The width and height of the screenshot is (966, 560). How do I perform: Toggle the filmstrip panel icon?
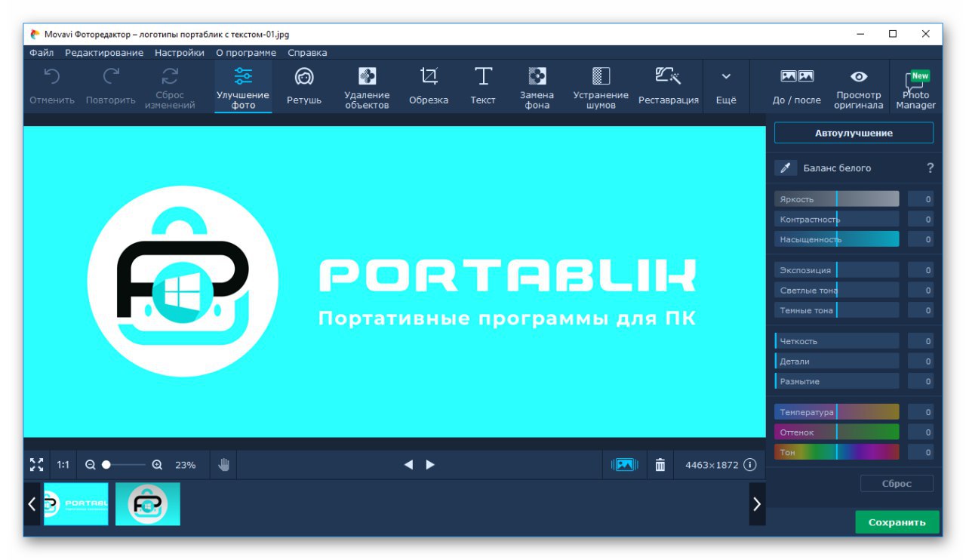point(625,465)
